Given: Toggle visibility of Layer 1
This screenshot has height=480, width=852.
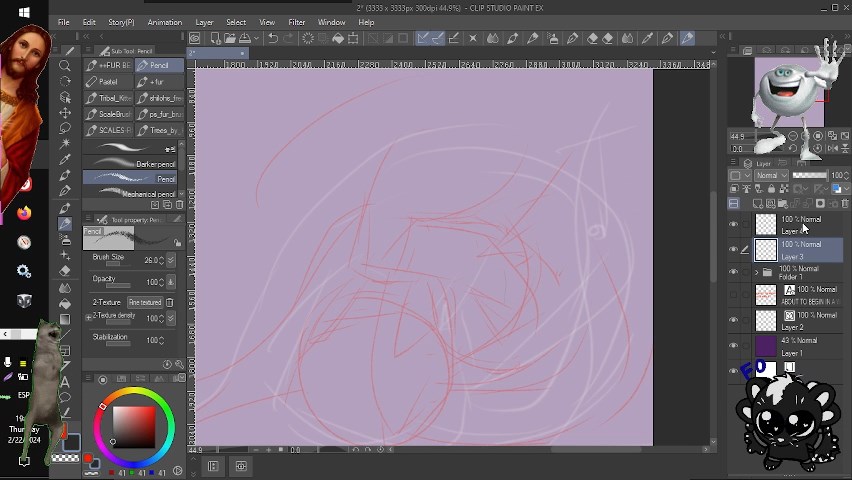Looking at the screenshot, I should coord(733,346).
